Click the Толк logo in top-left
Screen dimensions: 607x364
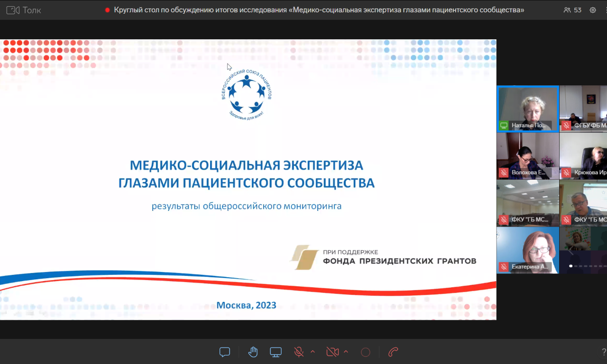coord(24,10)
